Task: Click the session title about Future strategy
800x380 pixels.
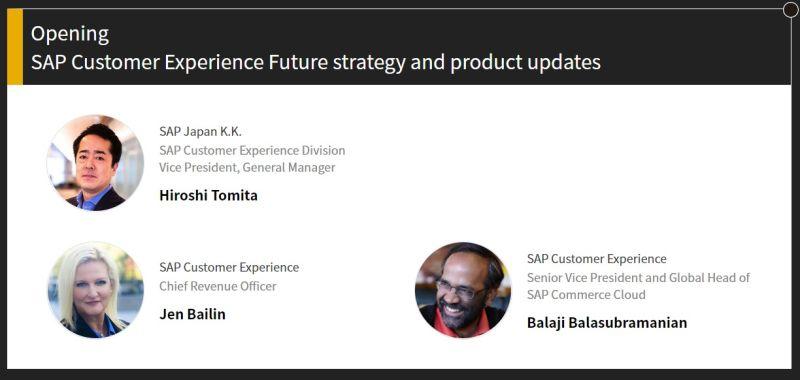Action: 316,62
